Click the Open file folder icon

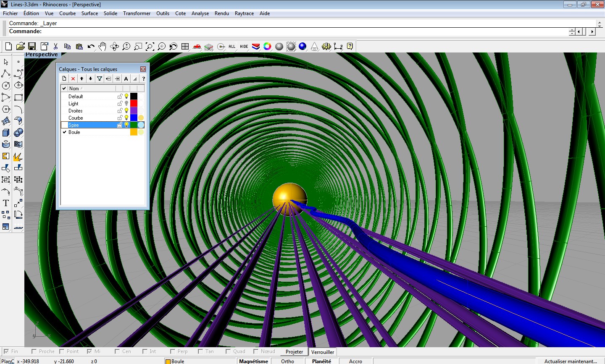coord(20,46)
